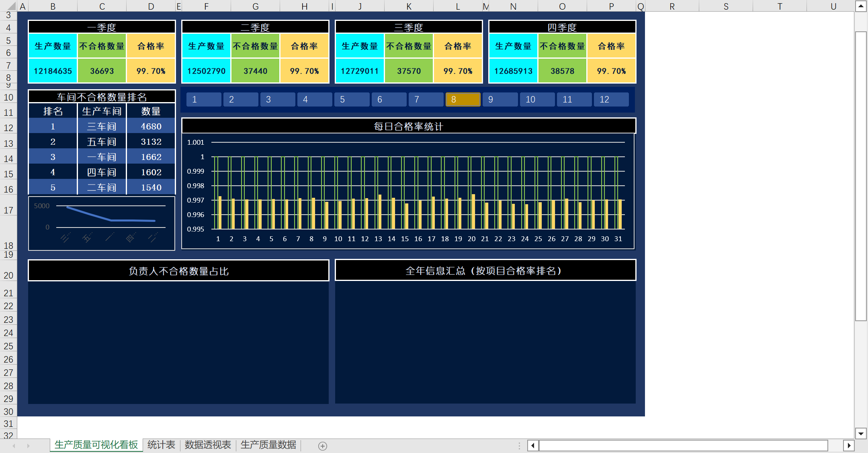Click the 车间不合格数量排名 header
This screenshot has height=453, width=868.
tap(102, 97)
